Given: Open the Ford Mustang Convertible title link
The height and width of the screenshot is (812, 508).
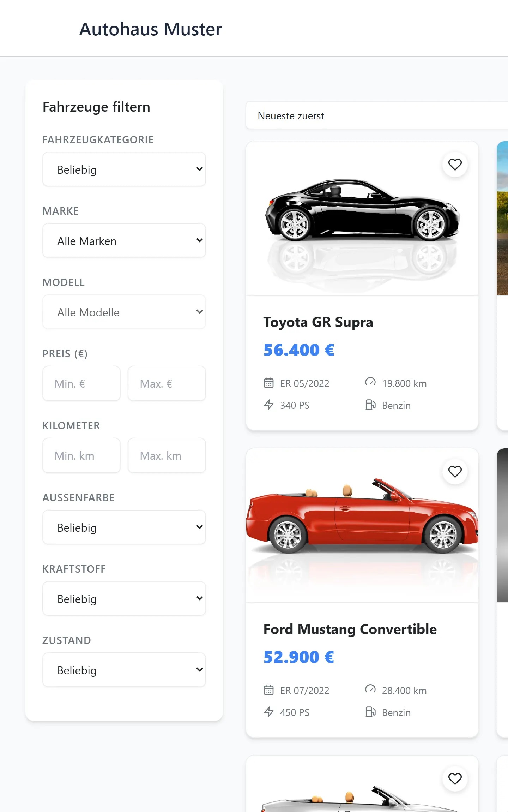Looking at the screenshot, I should point(350,629).
